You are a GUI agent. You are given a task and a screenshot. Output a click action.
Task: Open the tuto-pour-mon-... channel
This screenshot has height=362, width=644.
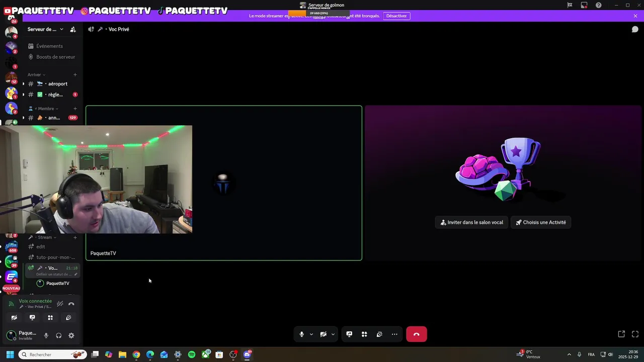pyautogui.click(x=52, y=257)
